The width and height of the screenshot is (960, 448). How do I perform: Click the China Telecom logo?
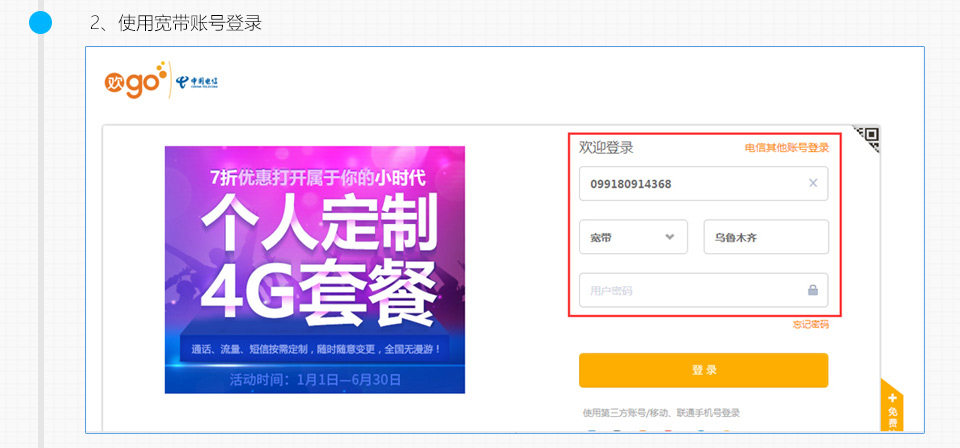click(197, 82)
